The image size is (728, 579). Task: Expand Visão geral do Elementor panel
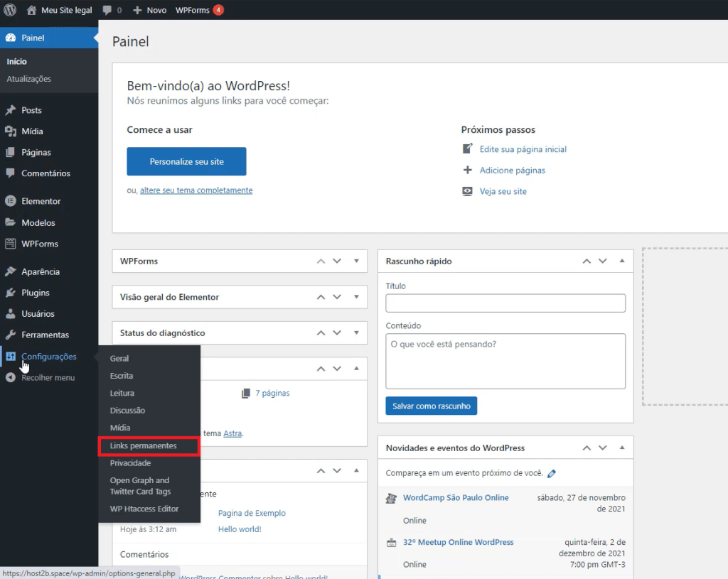357,297
